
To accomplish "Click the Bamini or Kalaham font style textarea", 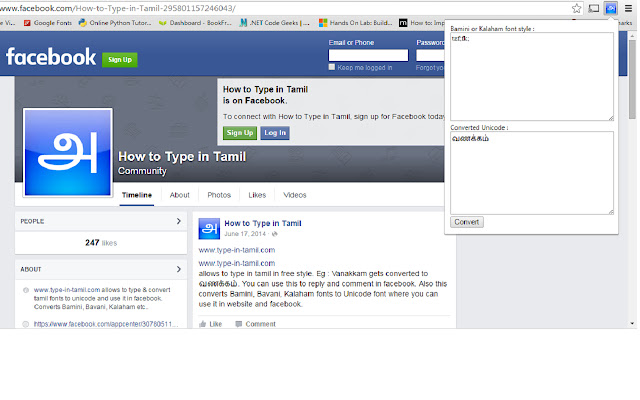I will click(532, 76).
